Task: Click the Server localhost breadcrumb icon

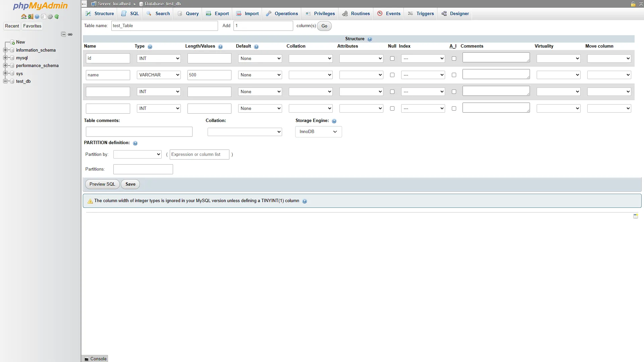Action: point(94,4)
